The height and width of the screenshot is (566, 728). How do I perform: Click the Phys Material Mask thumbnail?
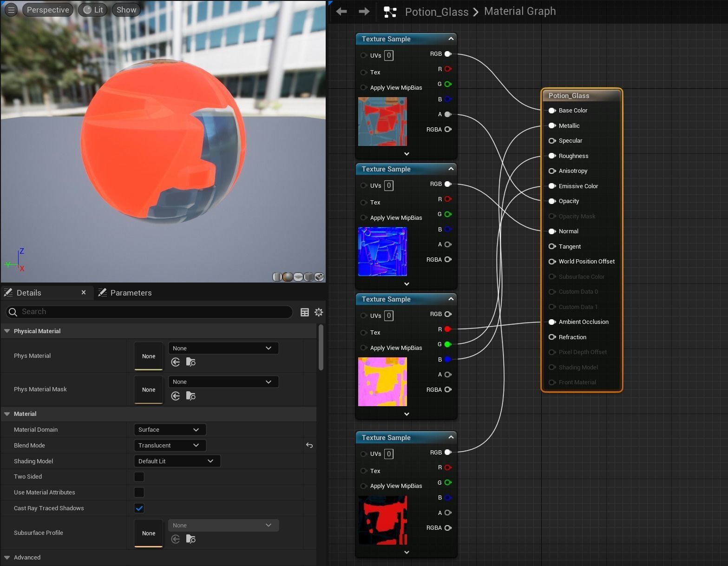(x=149, y=389)
